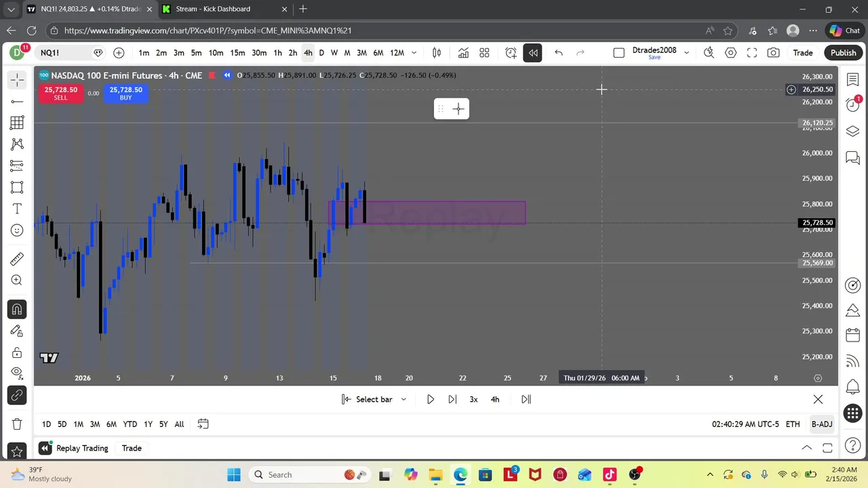
Task: Select the ruler measure tool
Action: coord(17,259)
